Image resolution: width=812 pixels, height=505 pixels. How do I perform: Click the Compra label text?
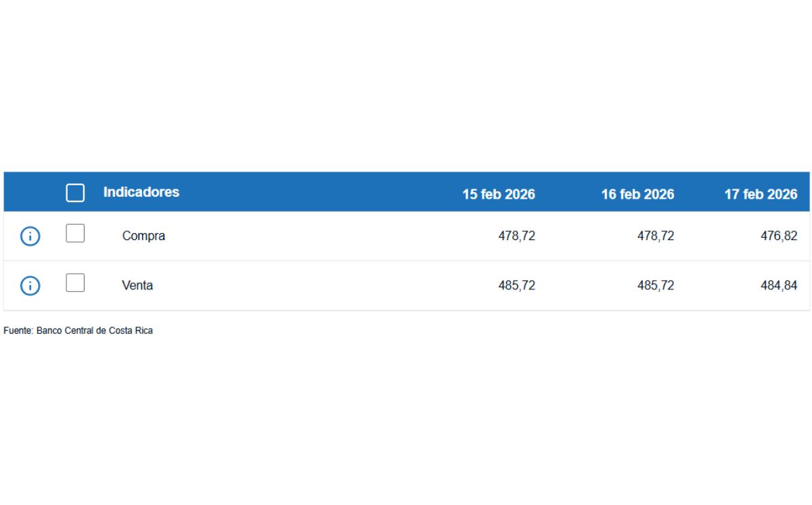pyautogui.click(x=143, y=236)
